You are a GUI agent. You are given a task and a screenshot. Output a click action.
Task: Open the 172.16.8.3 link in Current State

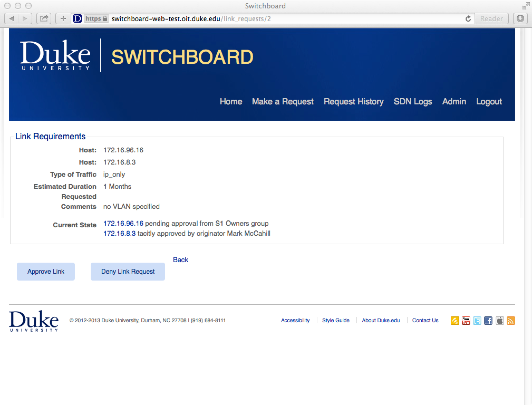coord(119,233)
